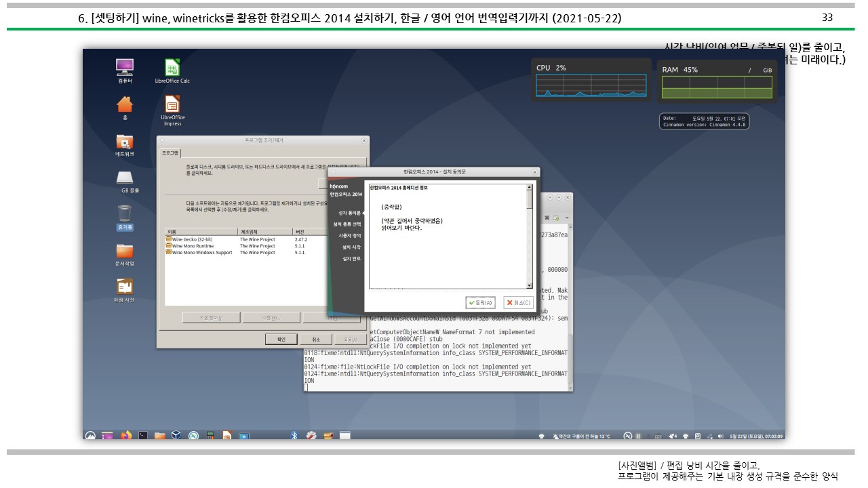Click the 프로그램 tab in Add/Remove dialog
This screenshot has height=488, width=868.
pyautogui.click(x=170, y=152)
